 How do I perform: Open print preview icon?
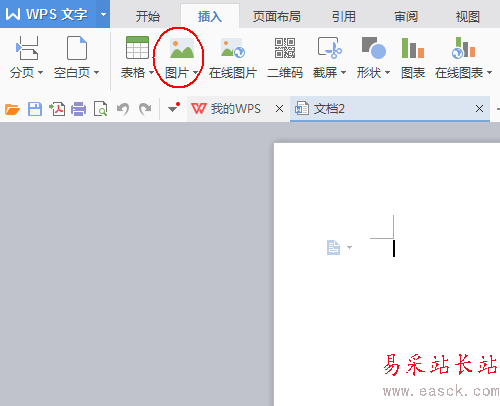coord(100,109)
